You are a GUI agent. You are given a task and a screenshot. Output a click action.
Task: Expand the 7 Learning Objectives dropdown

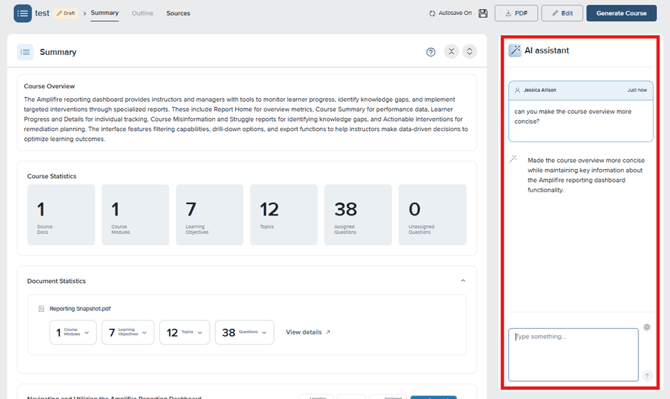(128, 332)
